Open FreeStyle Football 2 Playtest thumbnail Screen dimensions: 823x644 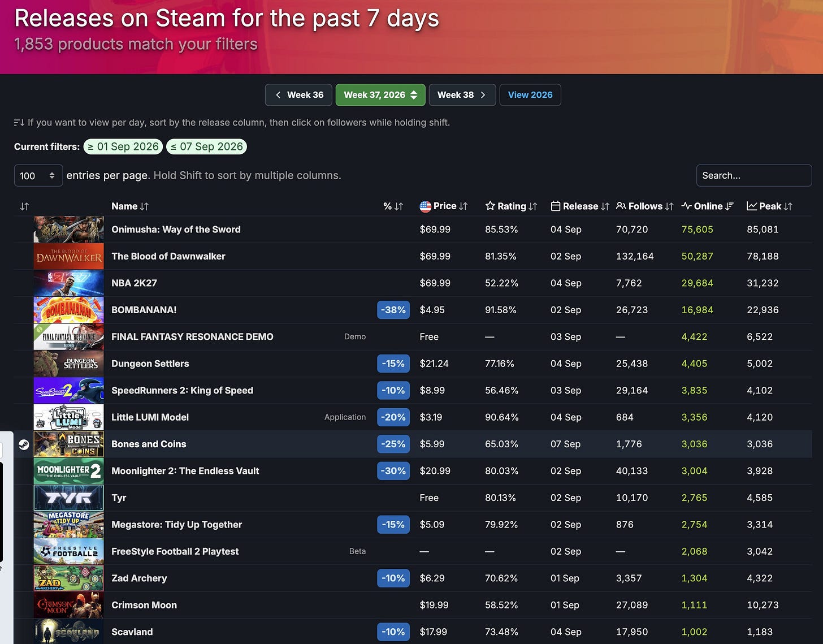(x=69, y=552)
